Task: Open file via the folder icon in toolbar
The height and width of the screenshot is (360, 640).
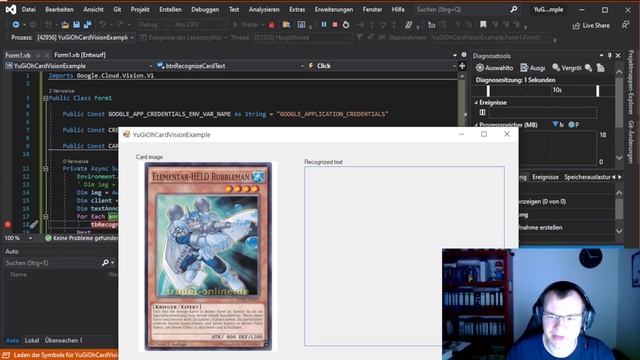Action: coord(65,25)
